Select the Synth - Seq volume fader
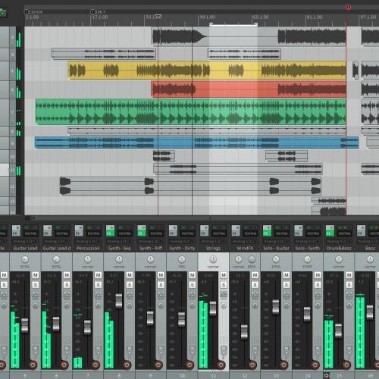This screenshot has width=379, height=379. (x=119, y=301)
